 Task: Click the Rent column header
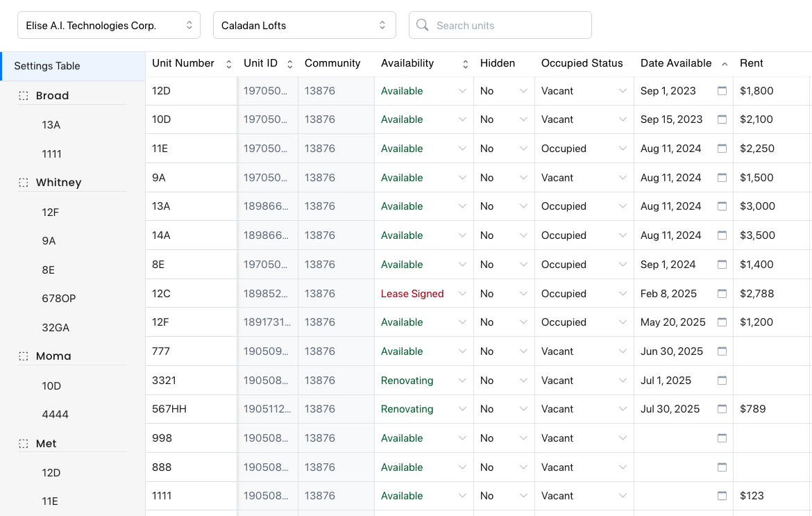(752, 63)
